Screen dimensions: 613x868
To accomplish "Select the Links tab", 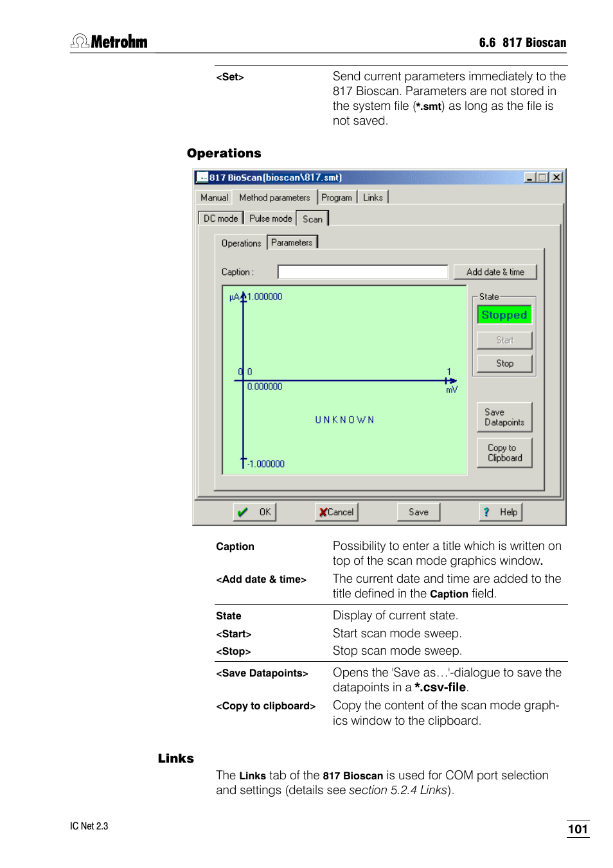I will click(x=373, y=197).
